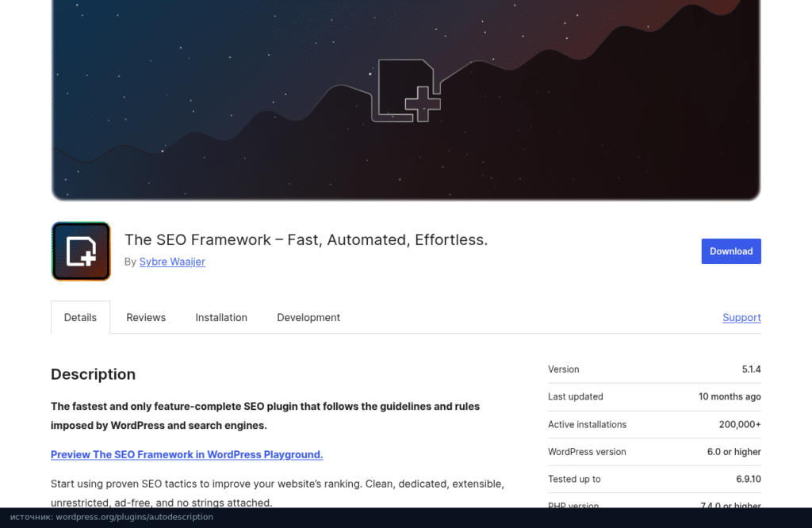Image resolution: width=812 pixels, height=528 pixels.
Task: Open the Installation tab
Action: point(221,317)
